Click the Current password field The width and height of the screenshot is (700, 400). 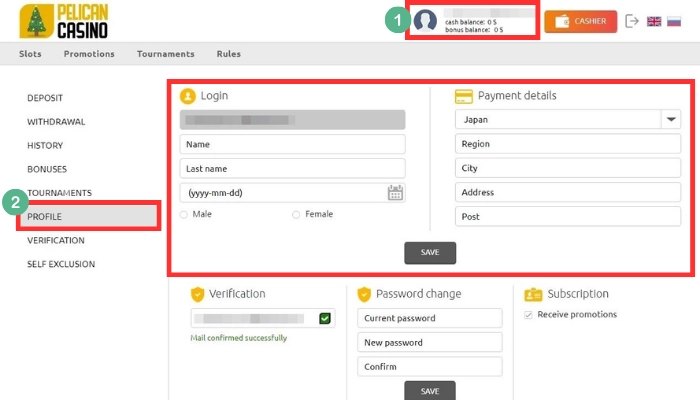[x=429, y=318]
